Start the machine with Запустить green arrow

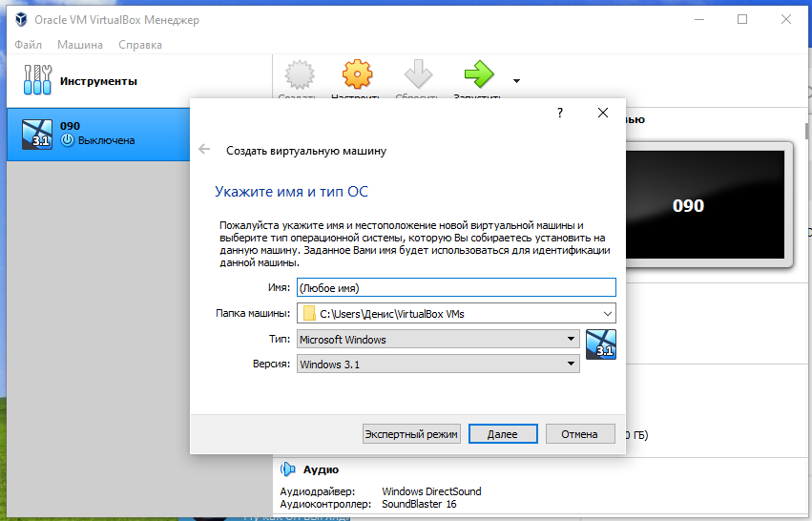click(x=477, y=74)
